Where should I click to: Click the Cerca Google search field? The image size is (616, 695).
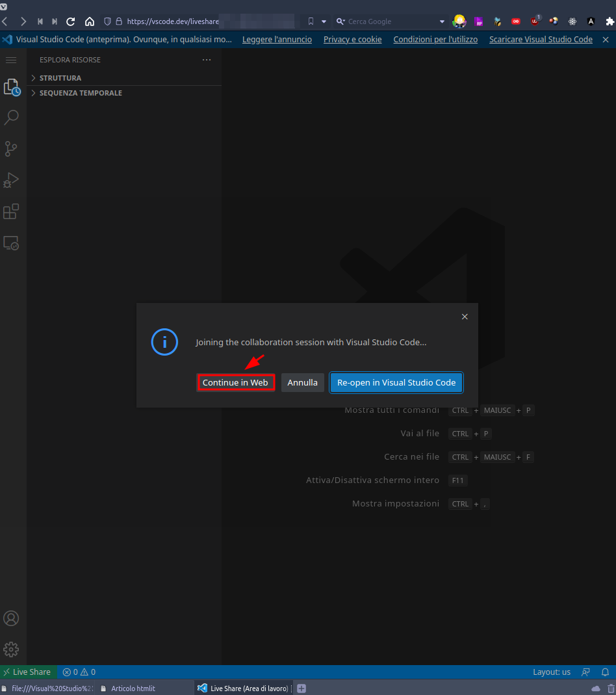point(390,21)
